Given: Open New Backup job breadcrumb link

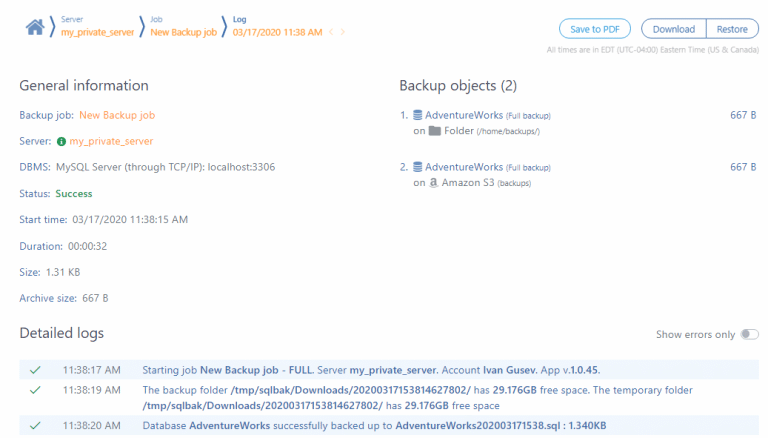Looking at the screenshot, I should [183, 32].
